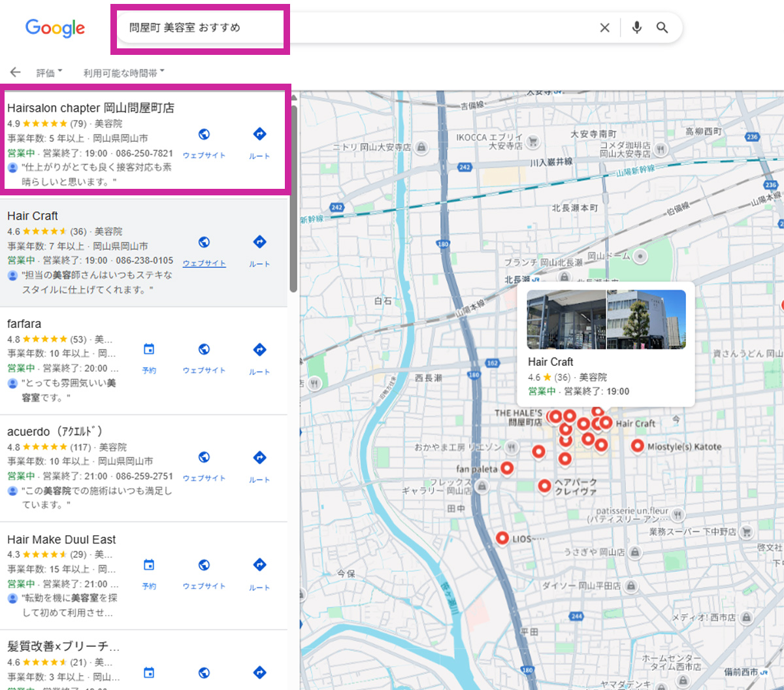Open the 利用可能な時間帯 filter dropdown
The width and height of the screenshot is (784, 690).
[x=123, y=73]
